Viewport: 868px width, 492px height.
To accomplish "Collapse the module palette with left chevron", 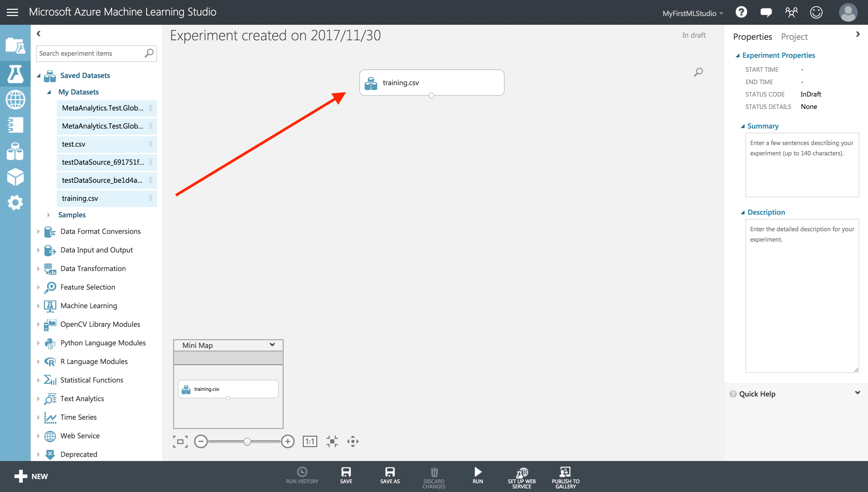I will 38,34.
